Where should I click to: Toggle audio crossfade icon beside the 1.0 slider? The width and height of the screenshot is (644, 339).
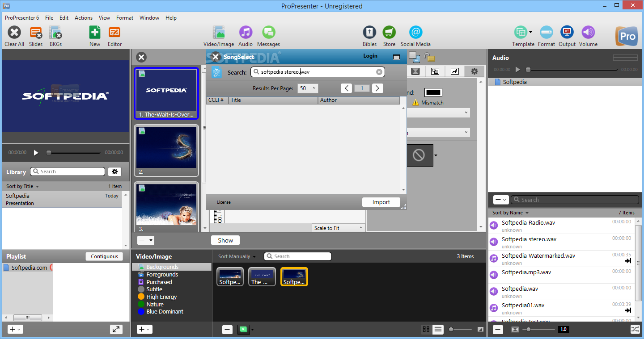[515, 329]
